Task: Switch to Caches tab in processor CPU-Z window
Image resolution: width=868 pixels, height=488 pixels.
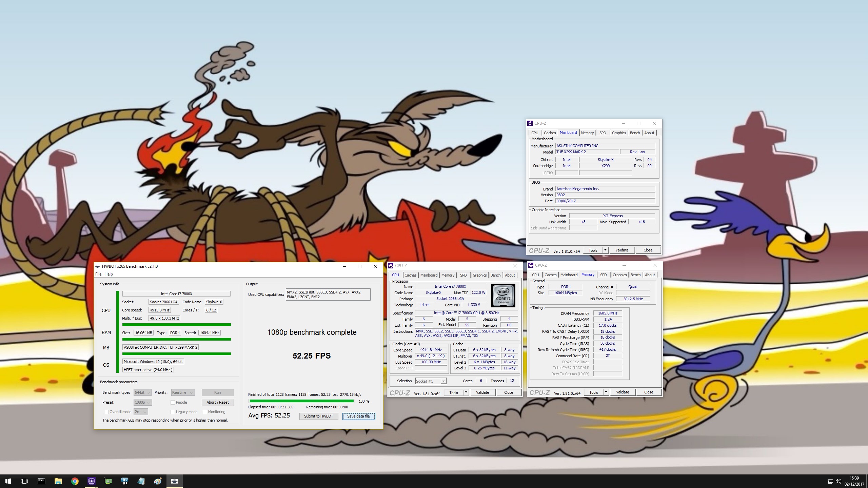Action: tap(410, 275)
